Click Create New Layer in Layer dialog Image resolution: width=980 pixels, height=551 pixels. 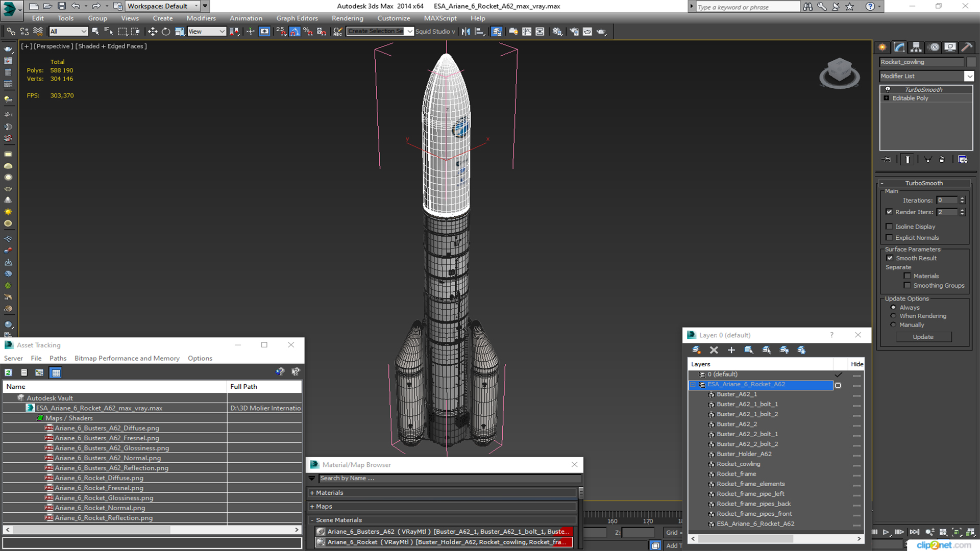point(696,350)
